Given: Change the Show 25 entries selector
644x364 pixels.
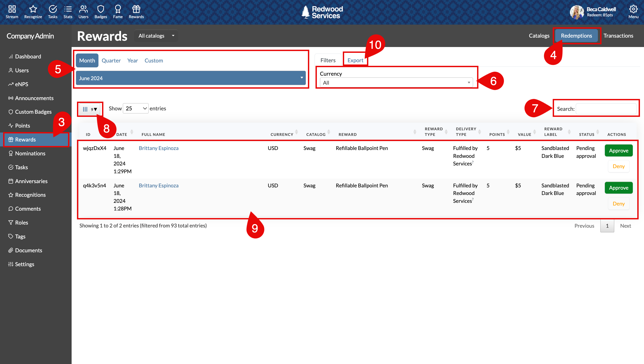Looking at the screenshot, I should [x=136, y=108].
